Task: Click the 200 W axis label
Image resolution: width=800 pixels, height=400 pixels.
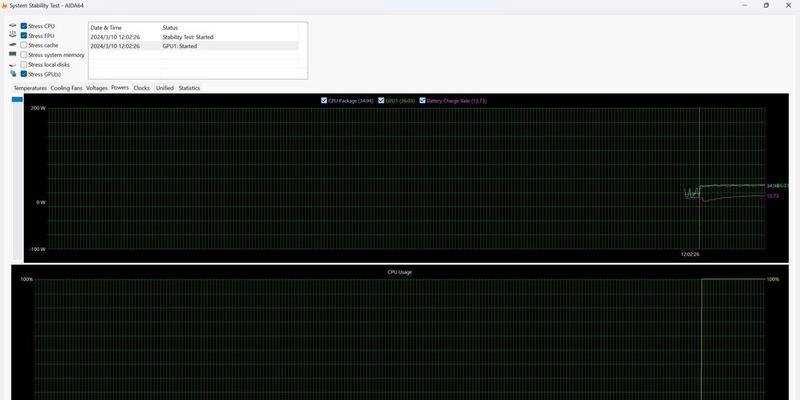Action: pyautogui.click(x=38, y=108)
